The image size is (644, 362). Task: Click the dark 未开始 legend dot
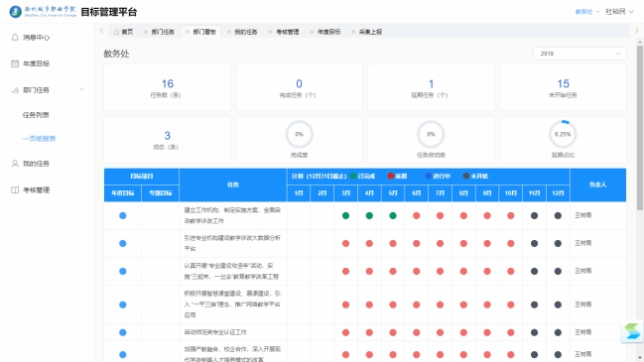tap(466, 177)
